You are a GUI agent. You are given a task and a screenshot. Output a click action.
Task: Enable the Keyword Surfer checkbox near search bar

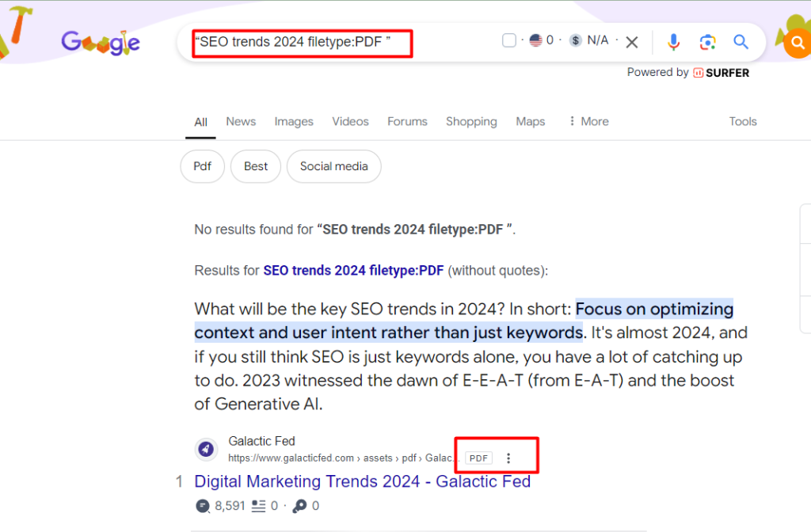coord(508,40)
